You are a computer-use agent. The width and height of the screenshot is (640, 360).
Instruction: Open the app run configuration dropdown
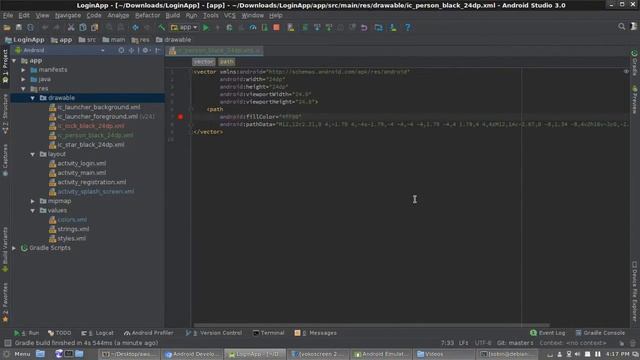(x=184, y=27)
